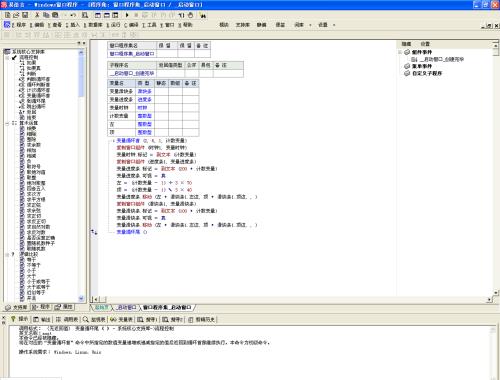
Task: Collapse the 变量循环首 code block marker
Action: pyautogui.click(x=113, y=141)
